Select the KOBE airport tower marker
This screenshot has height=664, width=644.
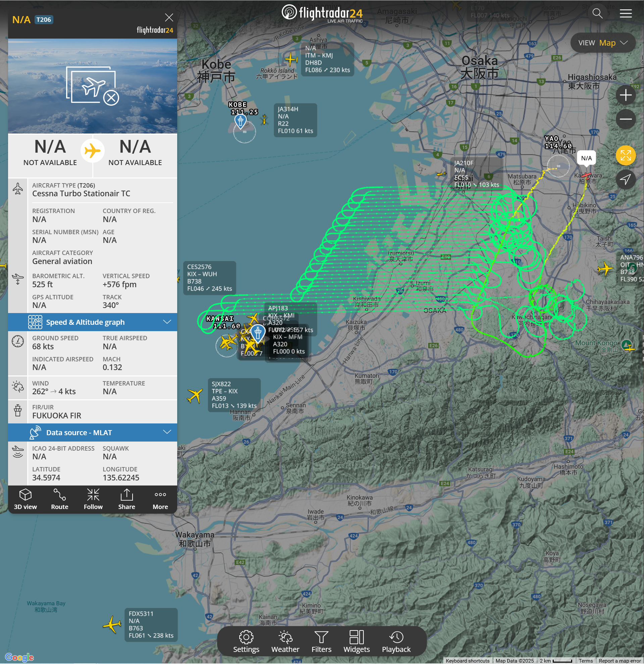click(x=240, y=121)
